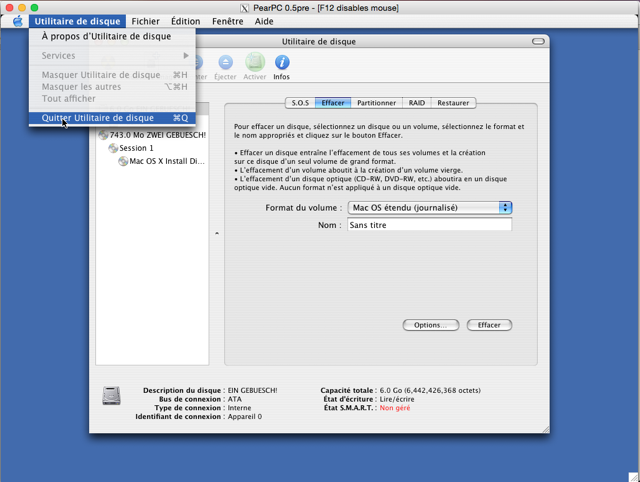Select the 743.0 Mo ZWEI GEBUESCH! disc
This screenshot has width=640, height=482.
[x=153, y=135]
